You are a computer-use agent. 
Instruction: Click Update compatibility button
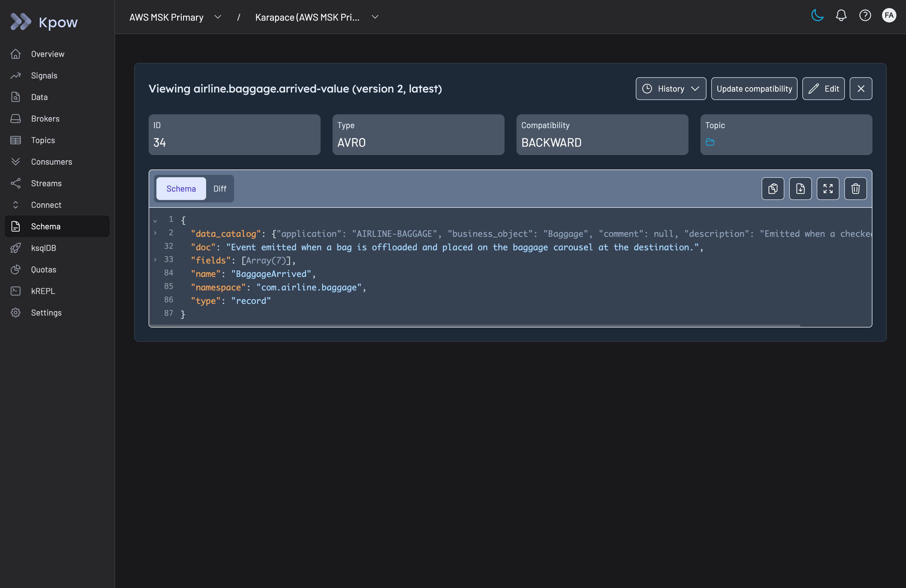click(x=754, y=89)
